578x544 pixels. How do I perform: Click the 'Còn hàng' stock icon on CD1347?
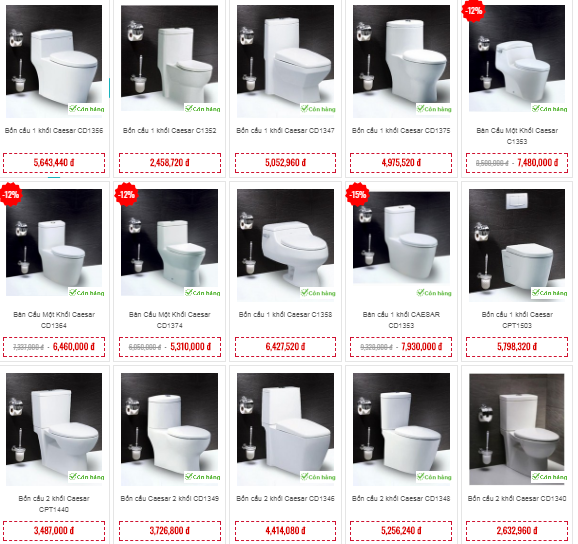tap(318, 109)
